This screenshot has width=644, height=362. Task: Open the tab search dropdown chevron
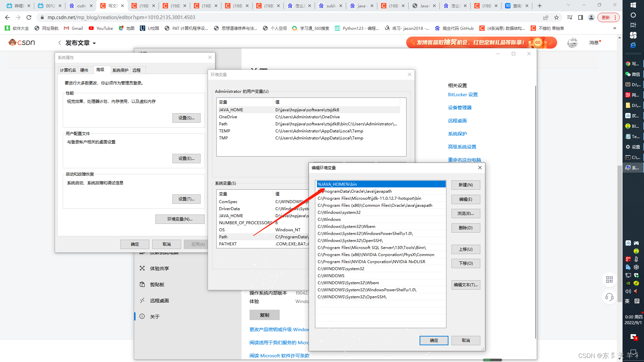(568, 5)
